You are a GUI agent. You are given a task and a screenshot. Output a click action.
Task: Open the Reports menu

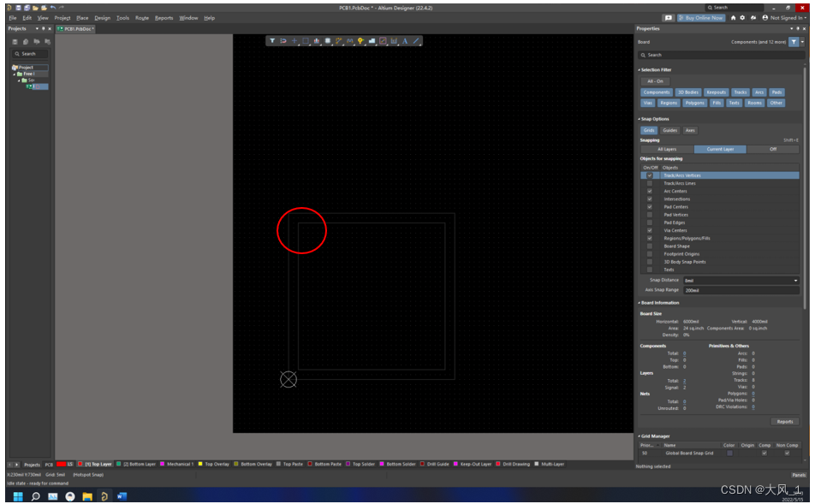coord(164,18)
